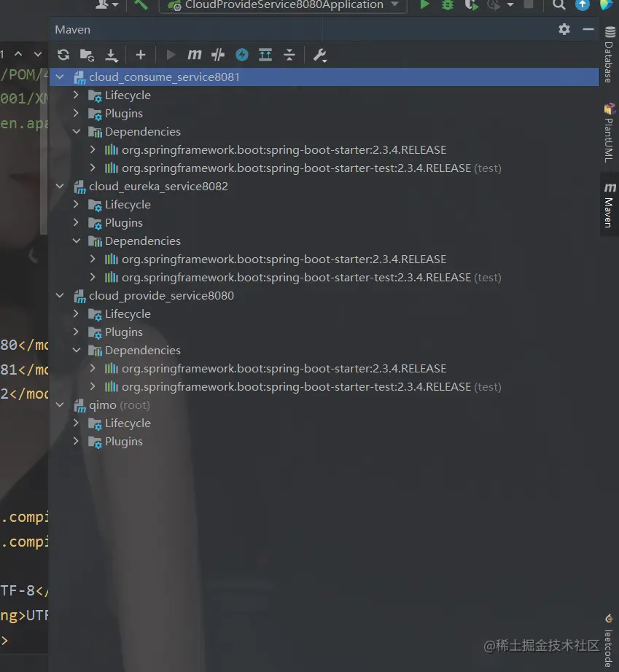Select spring-boot-starter-test dependency in cloud_provide_service8080
619x672 pixels.
324,386
